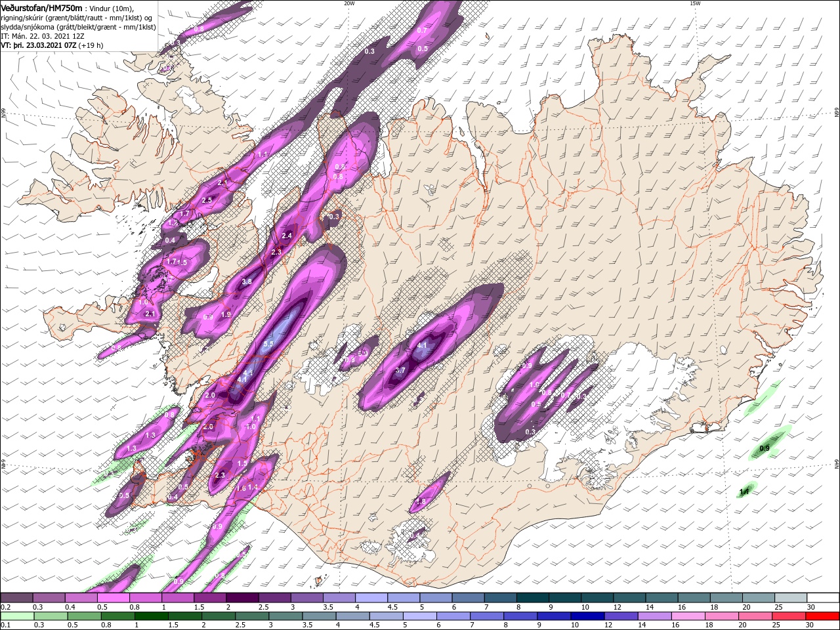Viewport: 840px width, 630px height.
Task: Click the Veðurstofan/HM750m title text
Action: (42, 7)
